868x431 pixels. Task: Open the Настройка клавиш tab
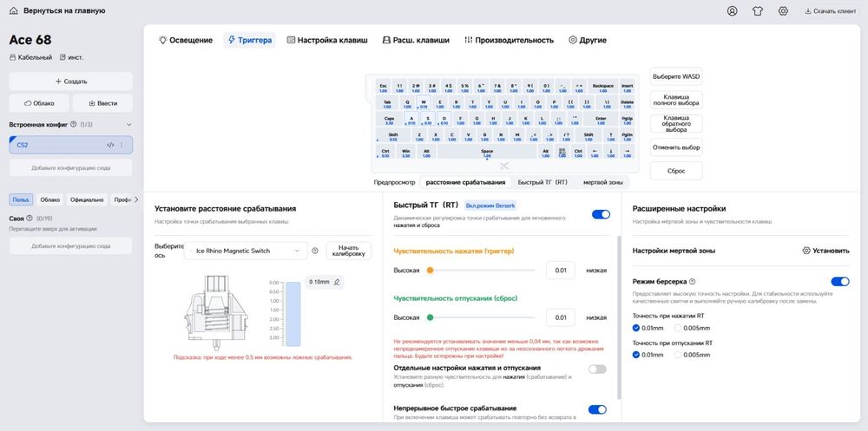click(327, 40)
